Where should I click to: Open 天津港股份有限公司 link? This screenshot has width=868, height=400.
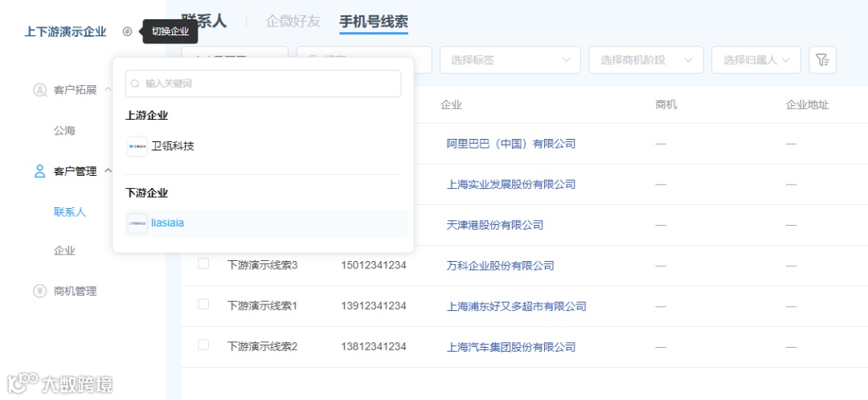point(495,225)
